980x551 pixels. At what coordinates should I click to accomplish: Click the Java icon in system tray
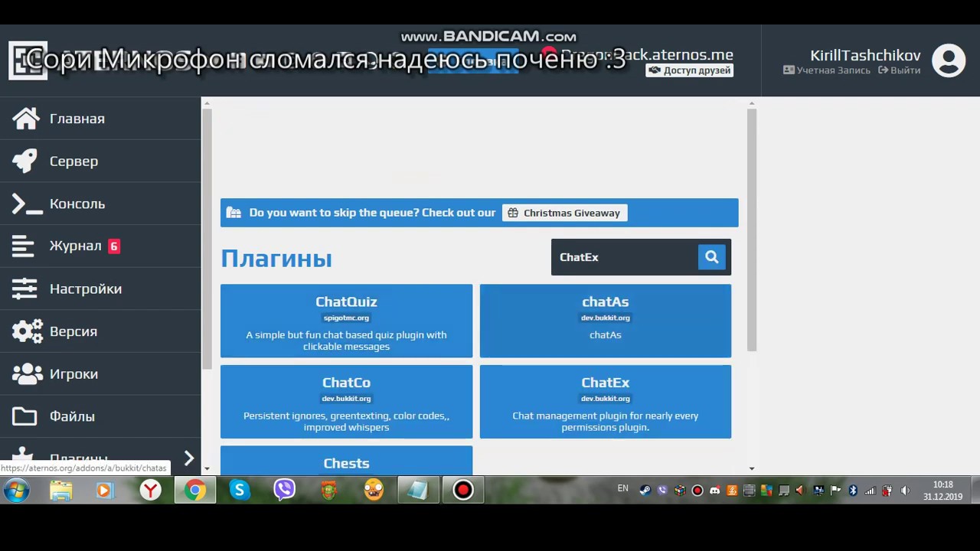tap(732, 491)
